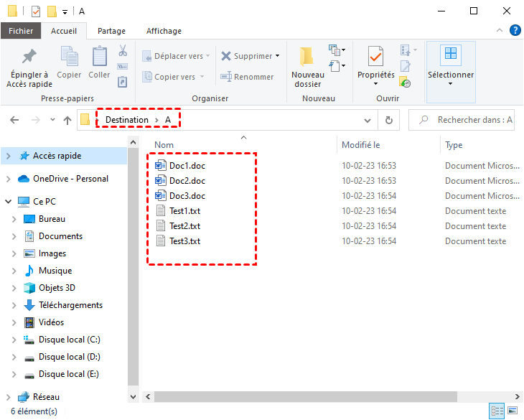524x420 pixels.
Task: Go back with the left arrow button
Action: coord(14,120)
